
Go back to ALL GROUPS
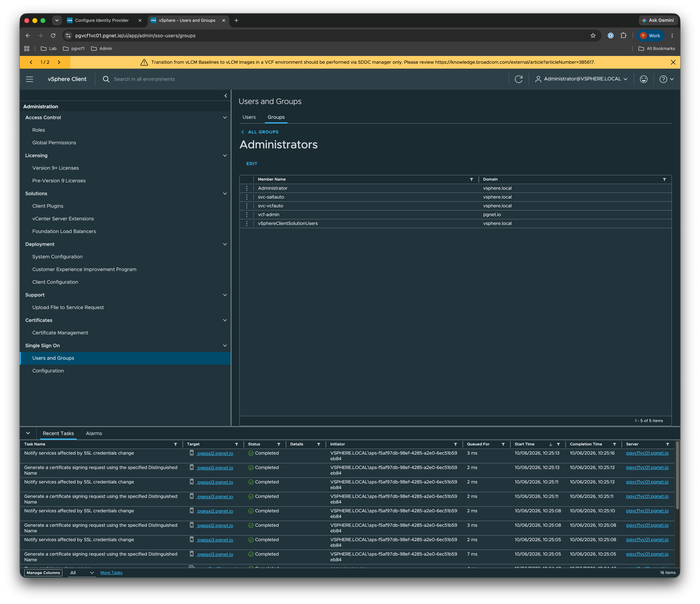260,132
